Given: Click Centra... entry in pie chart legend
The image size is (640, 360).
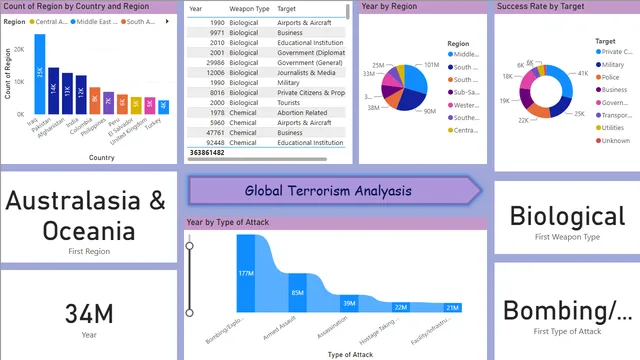Looking at the screenshot, I should 463,130.
